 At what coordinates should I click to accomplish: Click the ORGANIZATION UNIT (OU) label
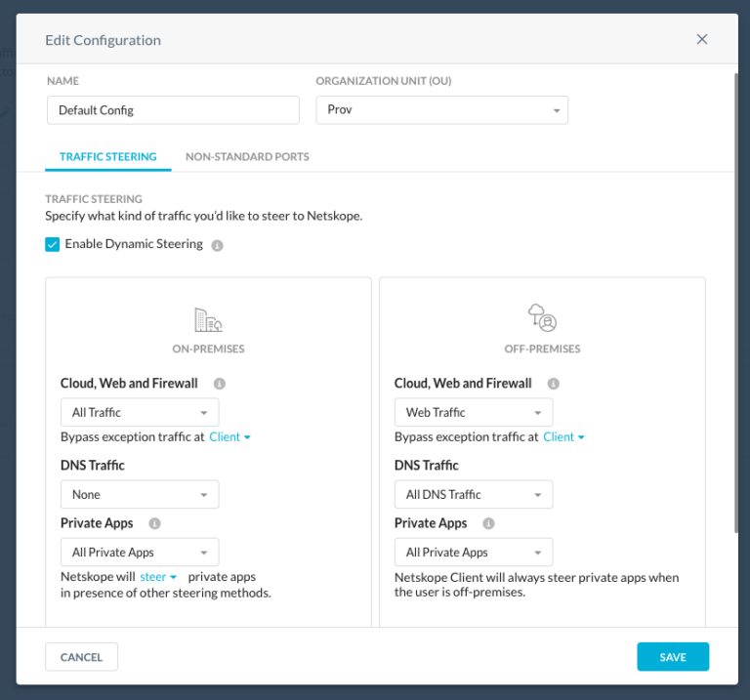pyautogui.click(x=384, y=81)
